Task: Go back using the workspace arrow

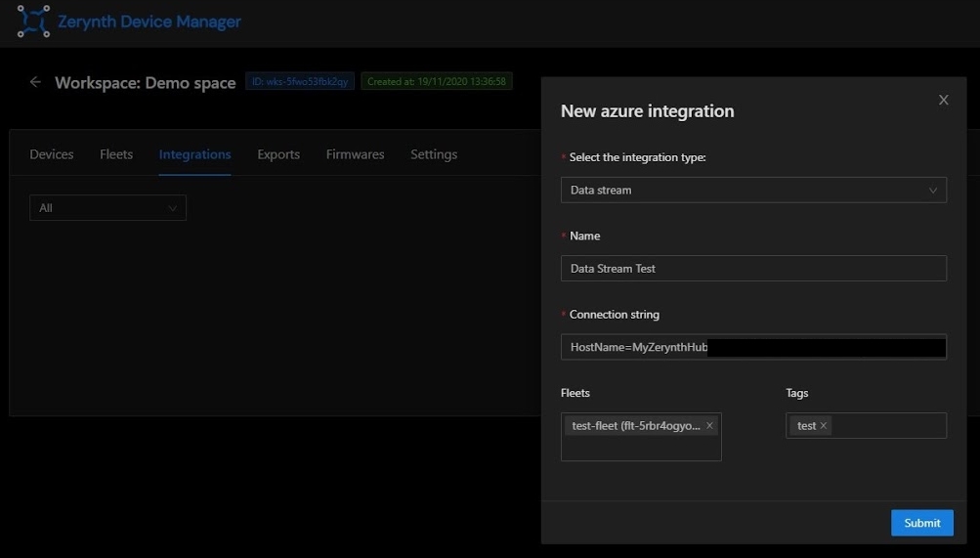Action: point(35,82)
